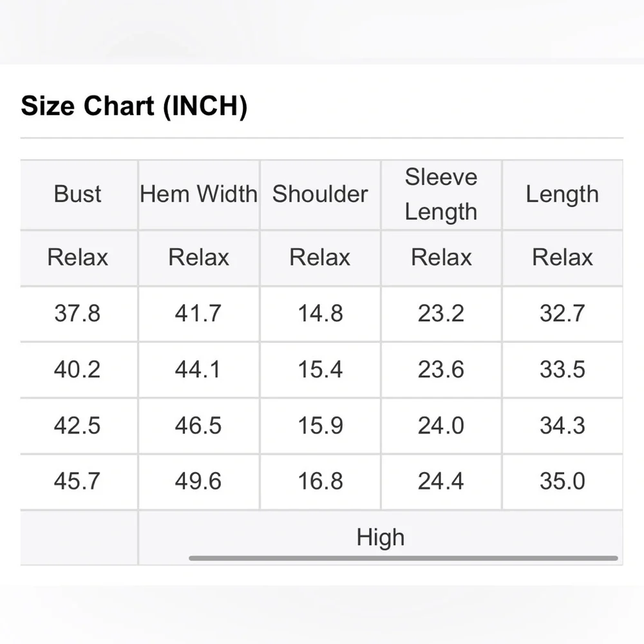Screen dimensions: 644x644
Task: Click the Relax label under Sleeve Length
Action: tap(441, 258)
